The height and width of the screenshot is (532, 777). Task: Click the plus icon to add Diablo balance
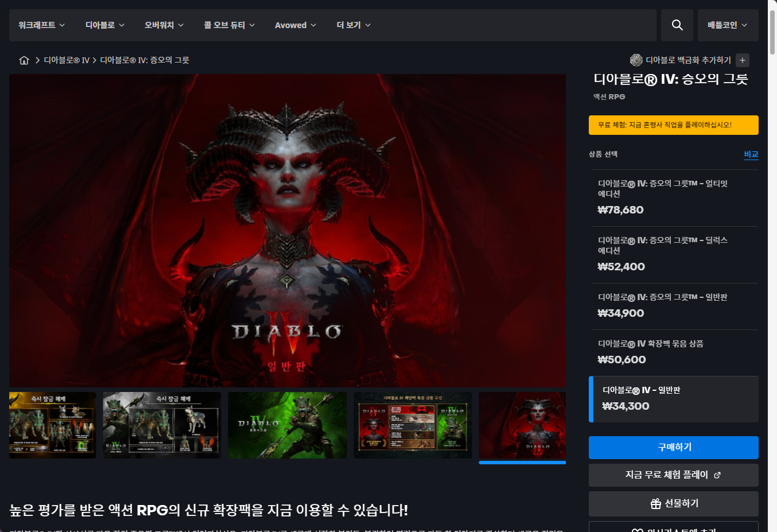point(743,60)
